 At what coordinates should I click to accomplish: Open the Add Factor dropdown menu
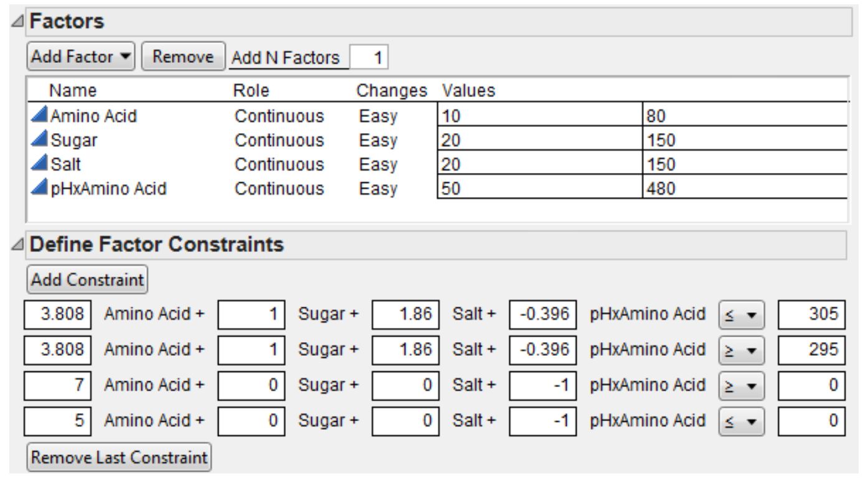[x=82, y=57]
